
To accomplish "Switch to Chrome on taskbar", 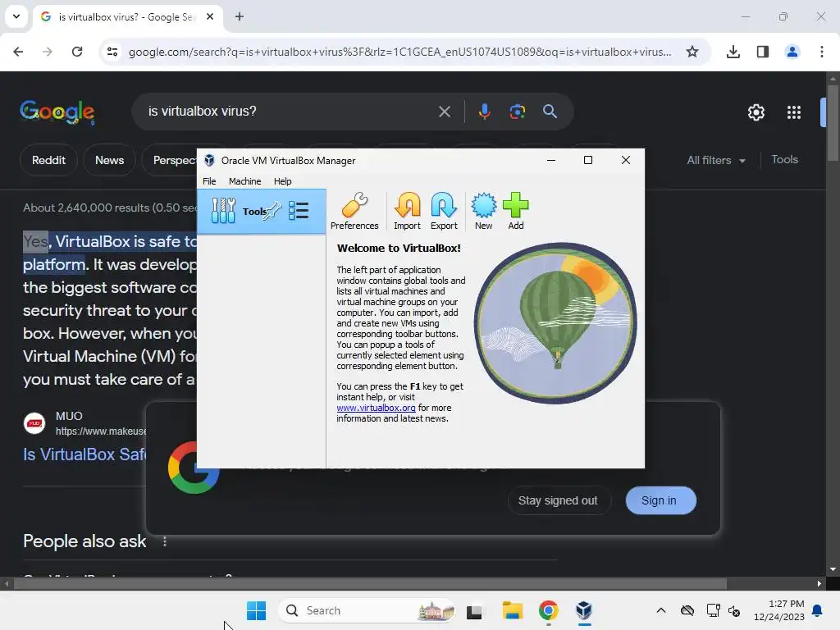I will coord(549,610).
